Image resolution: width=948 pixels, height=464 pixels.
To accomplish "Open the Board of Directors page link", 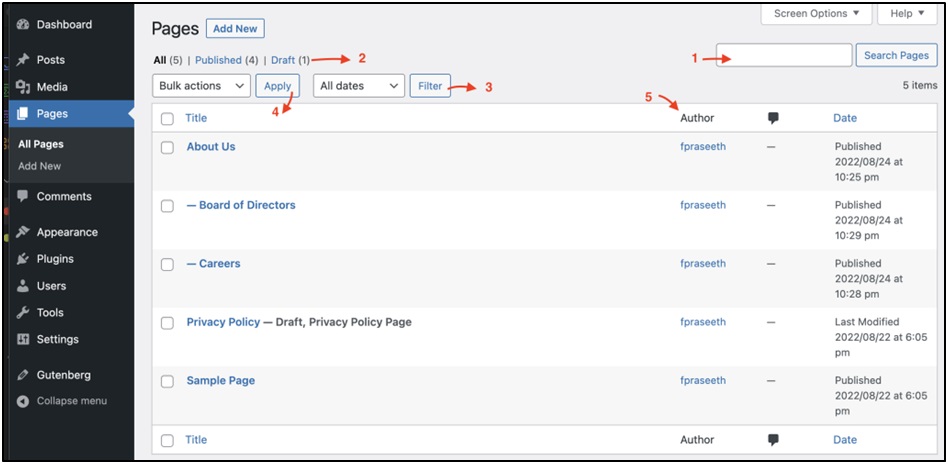I will [241, 205].
